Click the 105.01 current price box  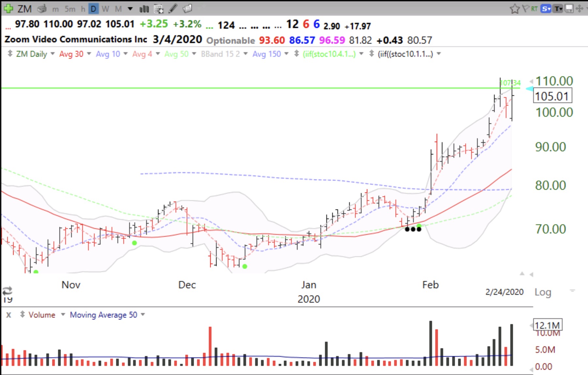[x=552, y=96]
